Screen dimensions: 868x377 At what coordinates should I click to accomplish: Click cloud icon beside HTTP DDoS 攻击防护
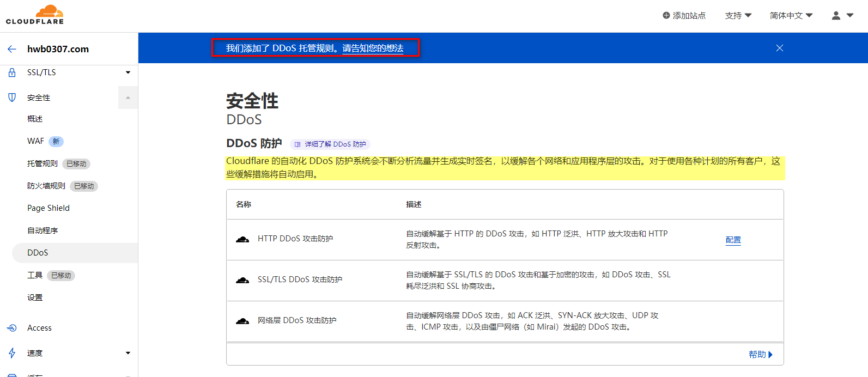pyautogui.click(x=242, y=239)
